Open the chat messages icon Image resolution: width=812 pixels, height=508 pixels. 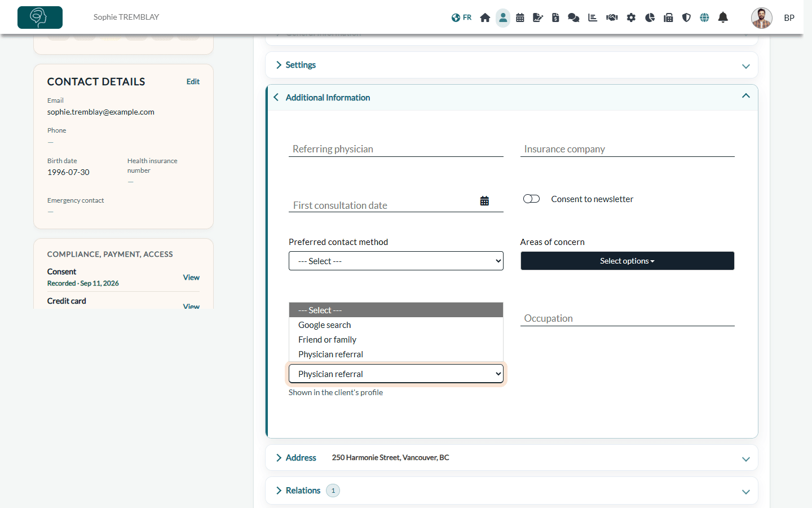pyautogui.click(x=573, y=17)
